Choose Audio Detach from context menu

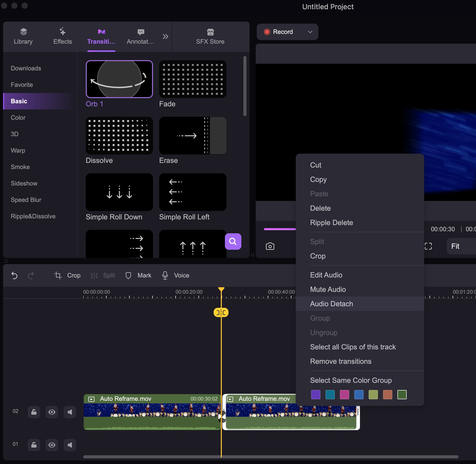(x=331, y=304)
